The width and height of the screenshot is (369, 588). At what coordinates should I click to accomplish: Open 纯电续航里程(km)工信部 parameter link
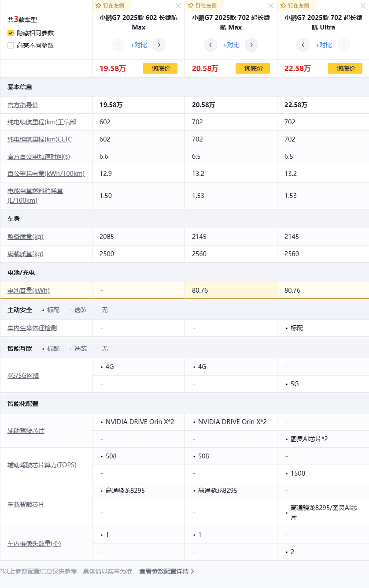[x=42, y=122]
